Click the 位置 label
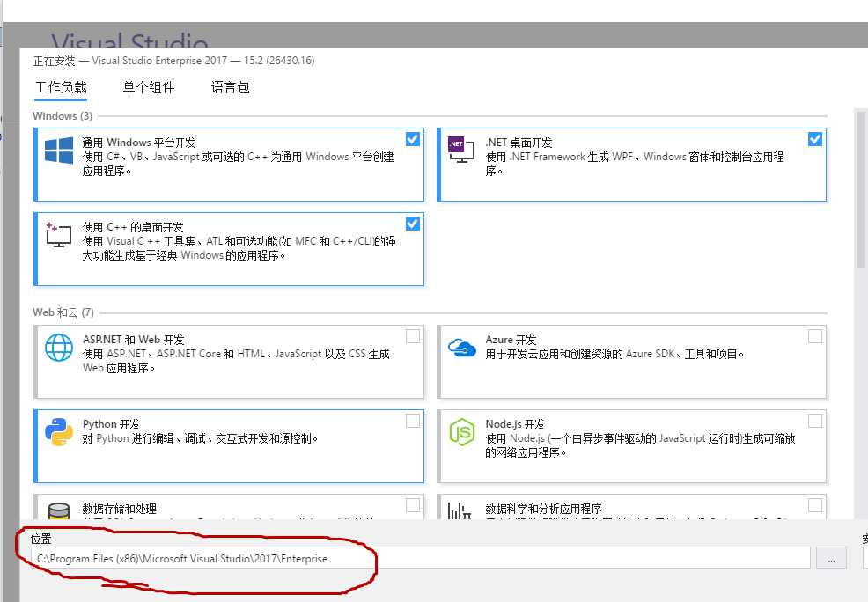This screenshot has height=602, width=868. (x=41, y=539)
